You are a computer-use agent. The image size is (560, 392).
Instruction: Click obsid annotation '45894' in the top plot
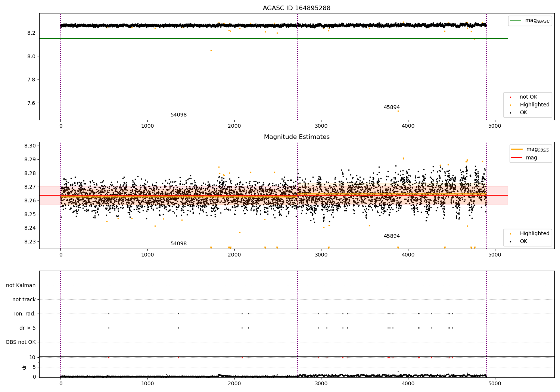pos(392,108)
